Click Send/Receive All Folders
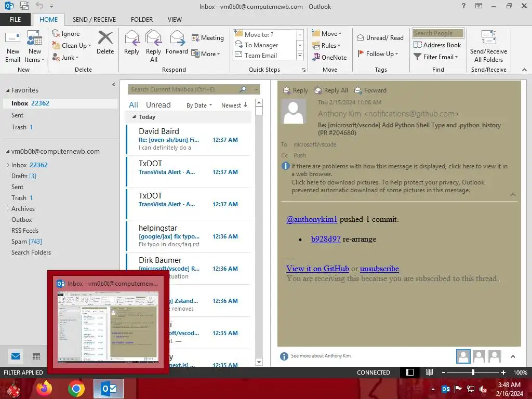 coord(488,47)
